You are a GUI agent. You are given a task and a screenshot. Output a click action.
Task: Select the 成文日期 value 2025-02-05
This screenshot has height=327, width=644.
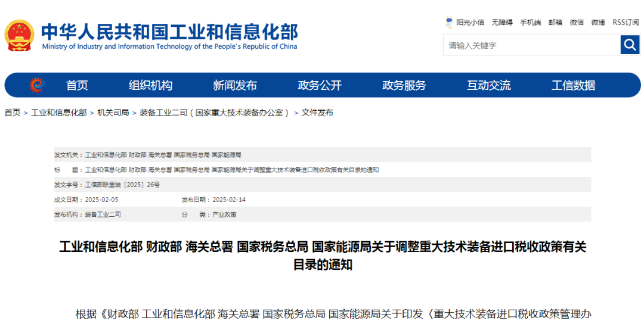pyautogui.click(x=102, y=200)
